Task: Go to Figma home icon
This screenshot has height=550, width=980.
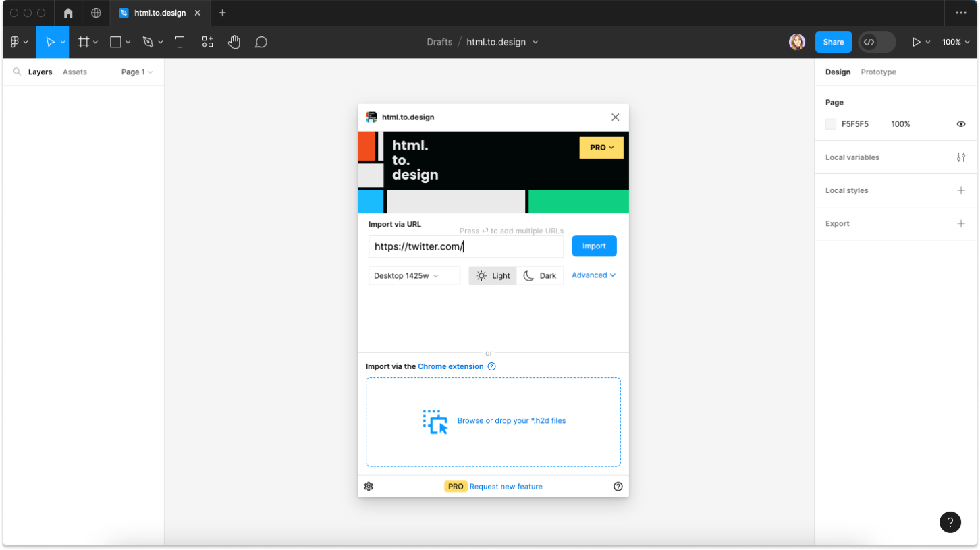Action: click(68, 13)
